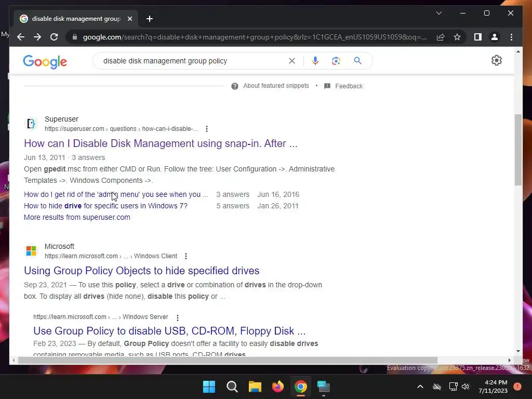The image size is (532, 399).
Task: Open a new browser tab
Action: pos(150,19)
